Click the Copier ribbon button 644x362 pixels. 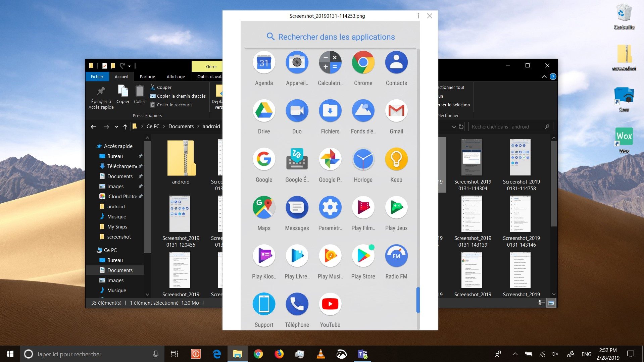pos(123,94)
